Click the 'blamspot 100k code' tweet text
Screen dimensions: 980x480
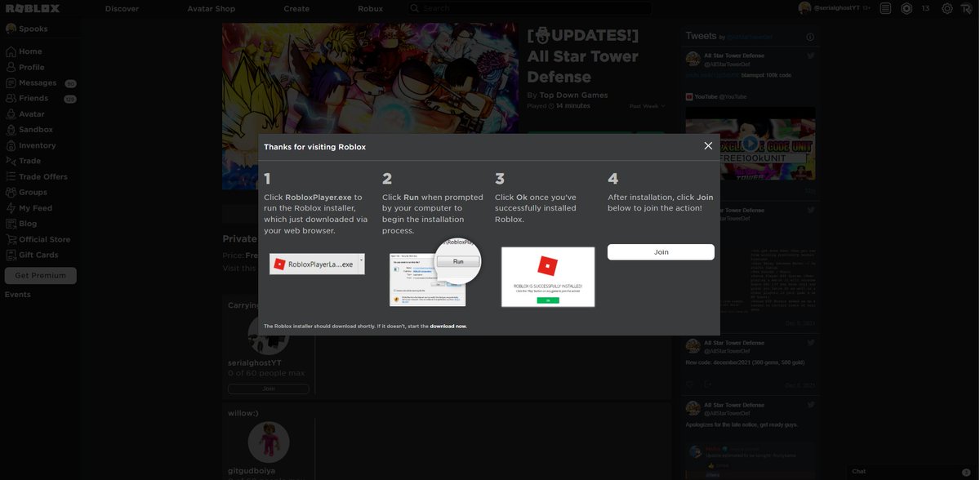click(767, 75)
